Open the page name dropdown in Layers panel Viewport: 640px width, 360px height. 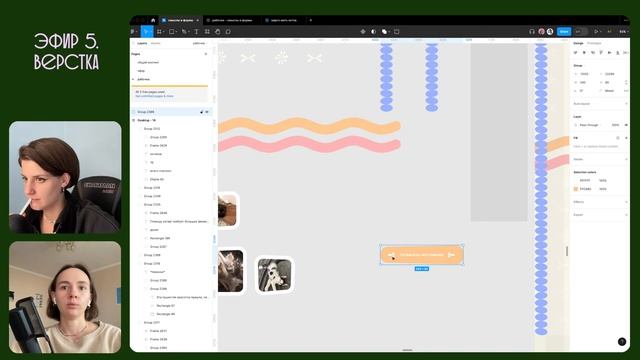tap(200, 43)
